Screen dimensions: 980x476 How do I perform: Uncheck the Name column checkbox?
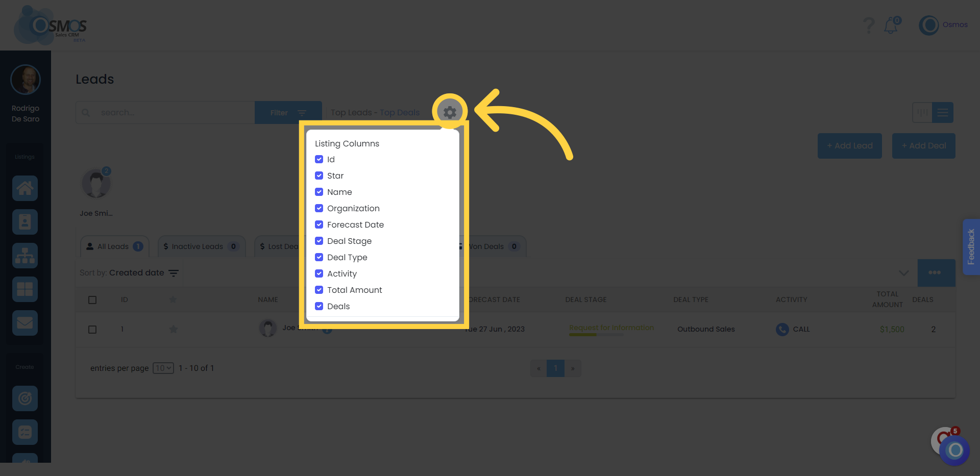tap(319, 192)
